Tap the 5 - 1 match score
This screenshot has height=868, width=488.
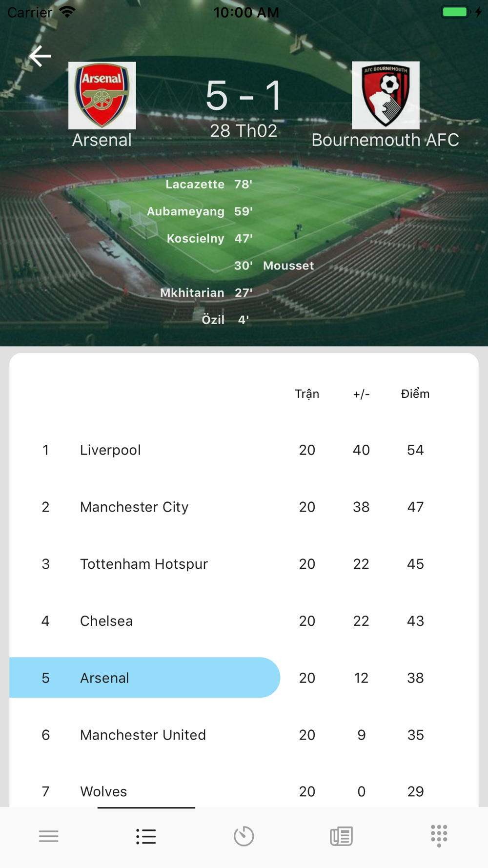click(x=244, y=96)
